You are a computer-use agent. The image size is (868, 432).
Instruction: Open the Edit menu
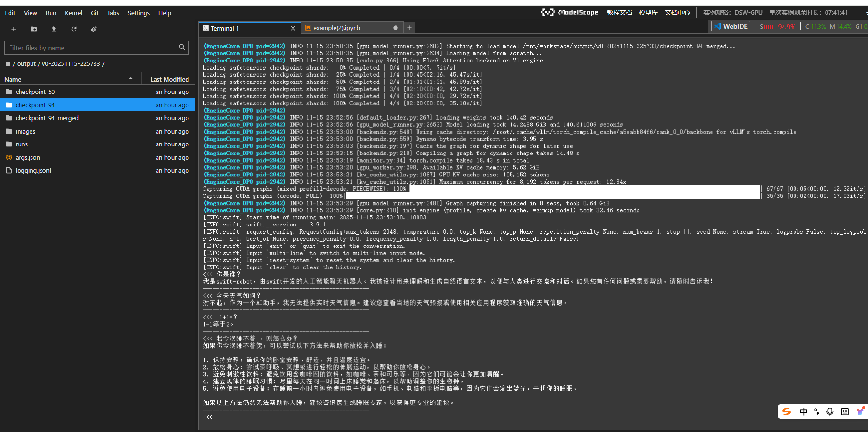10,13
